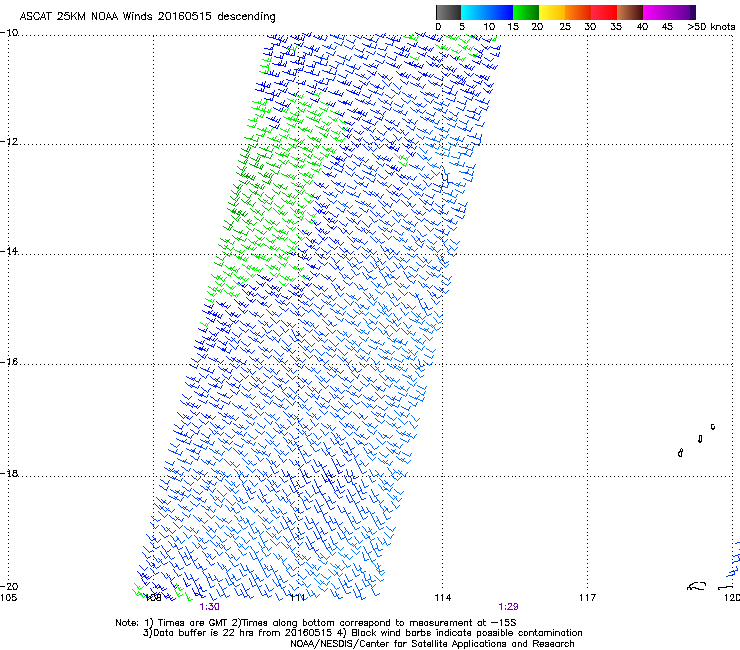Click the "111" longitude axis label
This screenshot has height=650, width=740.
tap(298, 598)
